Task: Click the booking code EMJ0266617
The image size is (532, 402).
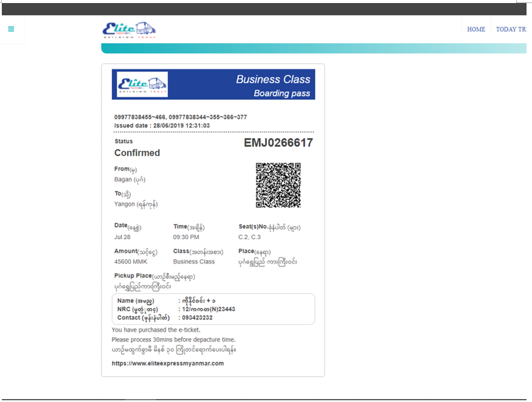Action: click(278, 143)
